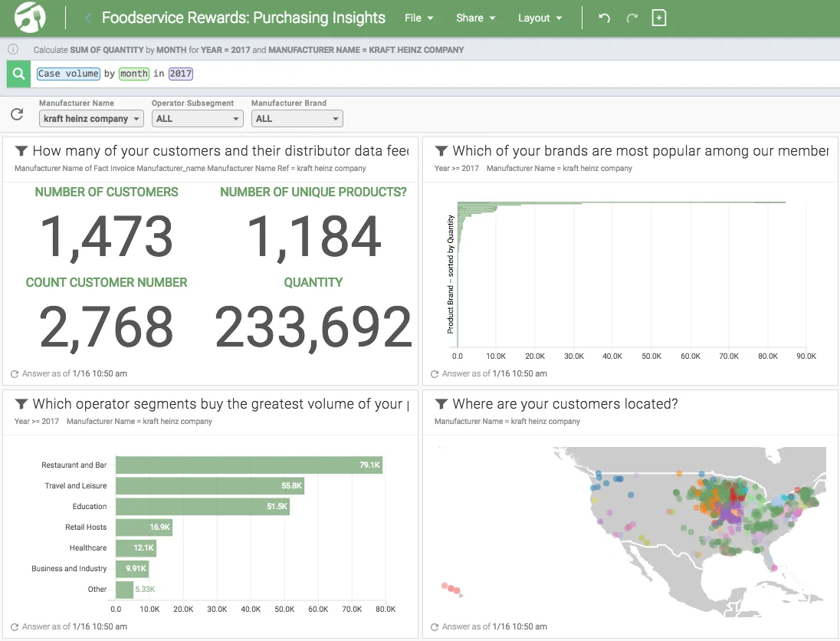The image size is (840, 641).
Task: Go back using the left chevron arrow
Action: point(88,18)
